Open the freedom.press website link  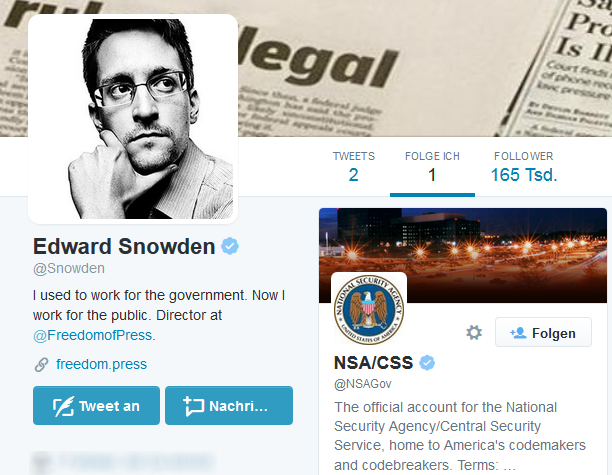pyautogui.click(x=101, y=364)
